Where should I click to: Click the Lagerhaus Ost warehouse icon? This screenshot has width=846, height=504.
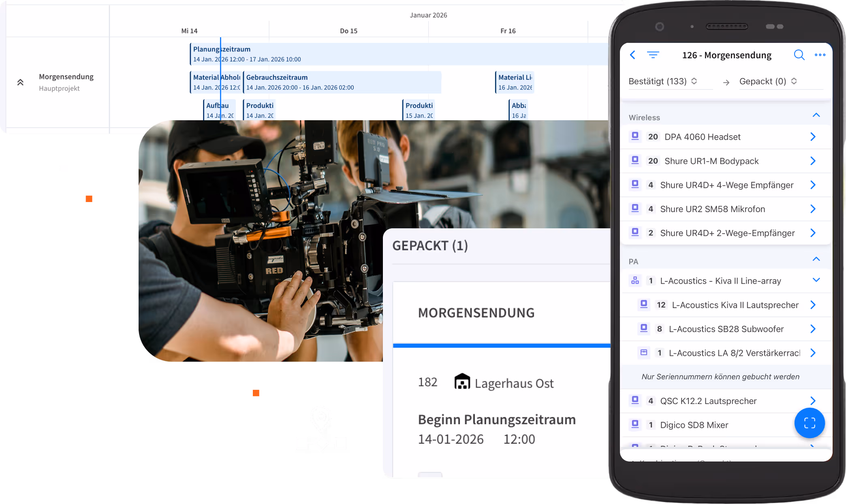[462, 382]
